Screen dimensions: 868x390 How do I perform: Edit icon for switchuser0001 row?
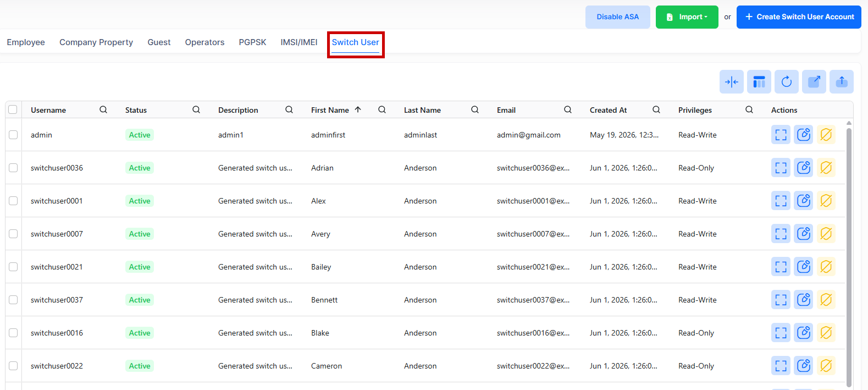click(x=804, y=201)
